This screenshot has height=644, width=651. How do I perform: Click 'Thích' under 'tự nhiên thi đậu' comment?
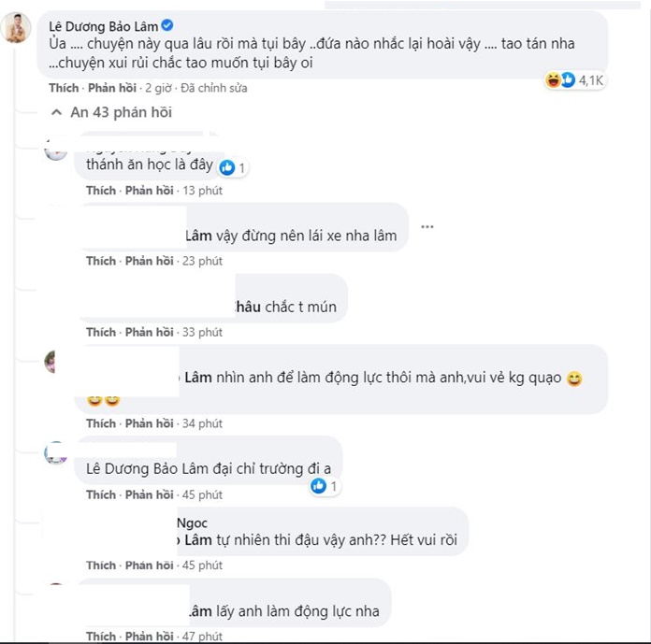[x=100, y=565]
